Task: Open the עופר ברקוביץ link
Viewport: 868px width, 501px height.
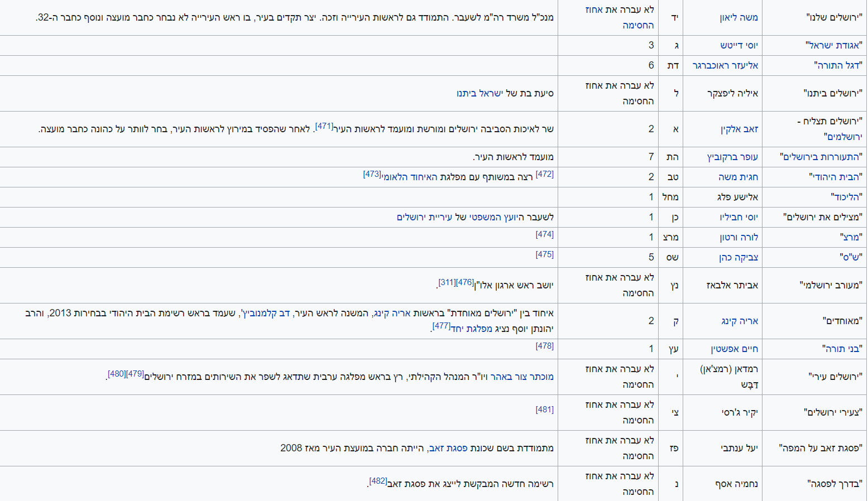Action: [x=732, y=157]
